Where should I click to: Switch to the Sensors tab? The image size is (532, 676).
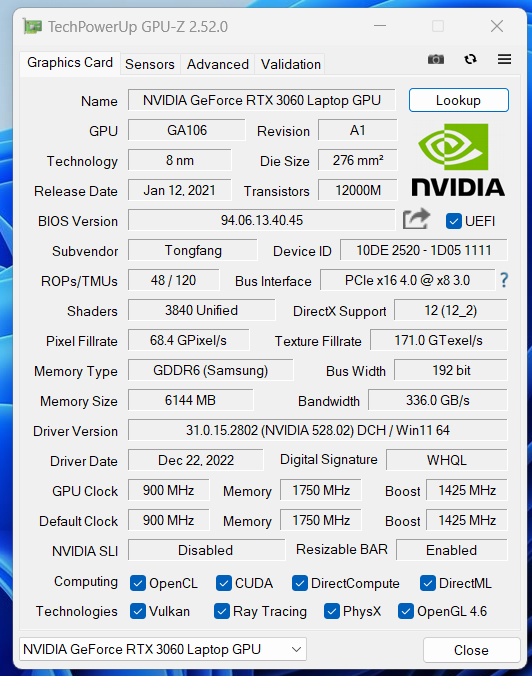click(x=150, y=64)
